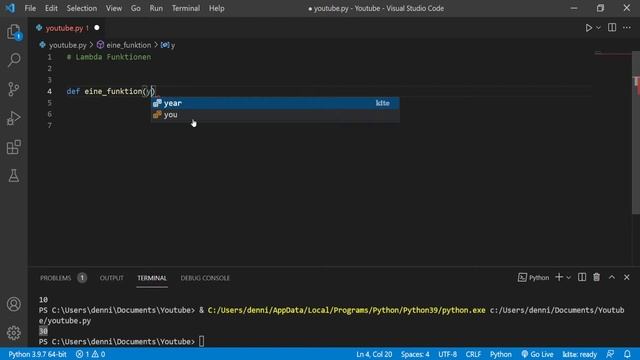Open the Help menu
The height and width of the screenshot is (360, 640).
pos(216,8)
